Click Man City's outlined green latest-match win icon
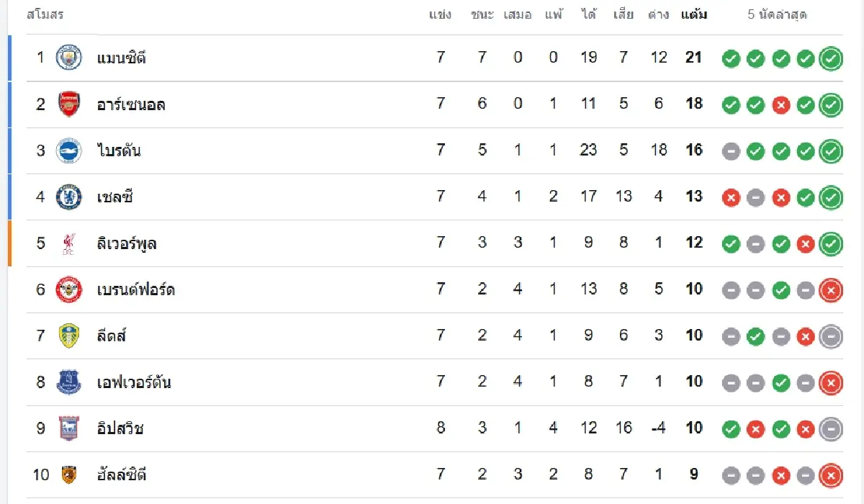 coord(831,59)
